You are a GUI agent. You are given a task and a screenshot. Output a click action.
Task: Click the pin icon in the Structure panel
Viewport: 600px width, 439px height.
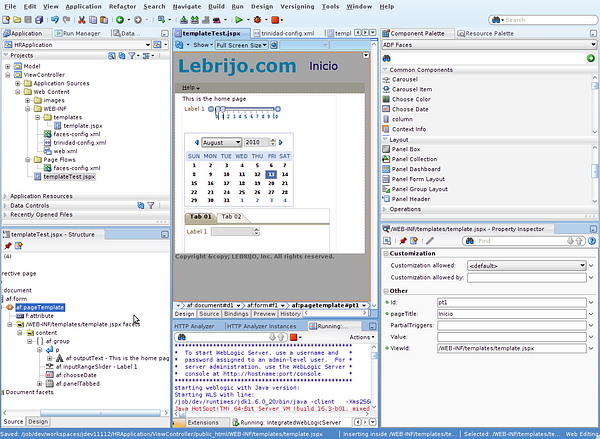[7, 244]
